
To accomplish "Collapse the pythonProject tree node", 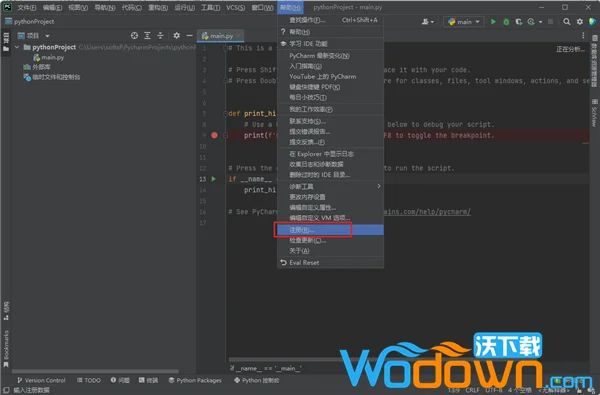I will 17,47.
